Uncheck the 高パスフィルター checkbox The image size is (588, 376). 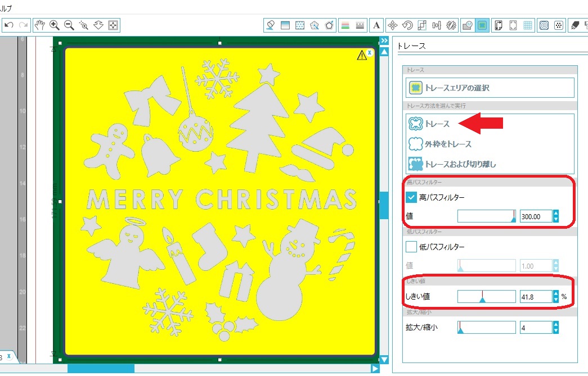pos(411,197)
